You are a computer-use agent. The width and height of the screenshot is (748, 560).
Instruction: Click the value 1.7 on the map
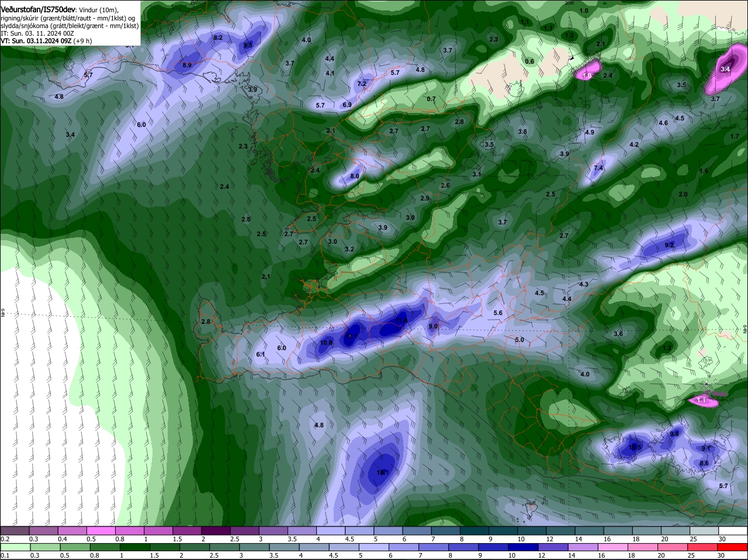(735, 136)
